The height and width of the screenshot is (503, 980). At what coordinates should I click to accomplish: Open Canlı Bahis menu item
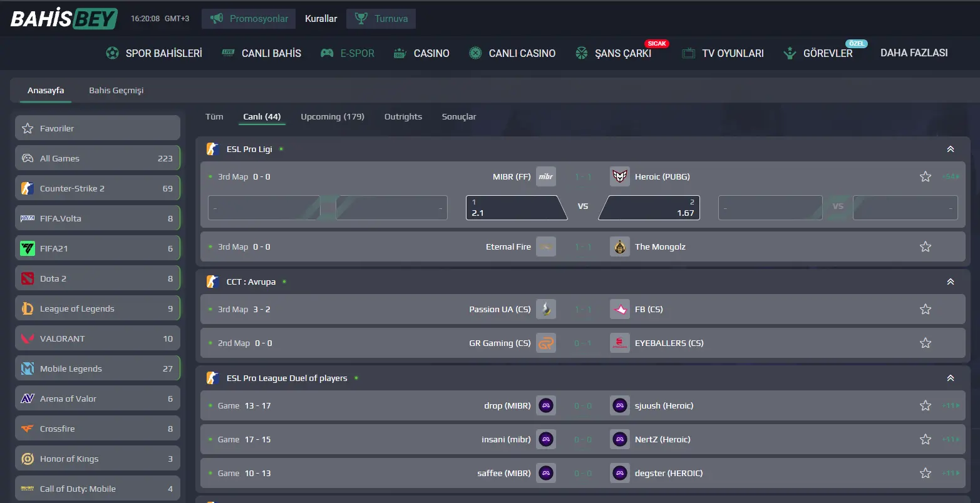262,53
